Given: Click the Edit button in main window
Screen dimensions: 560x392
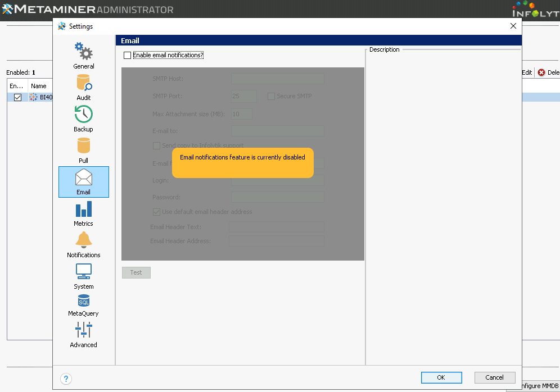Looking at the screenshot, I should [x=527, y=72].
